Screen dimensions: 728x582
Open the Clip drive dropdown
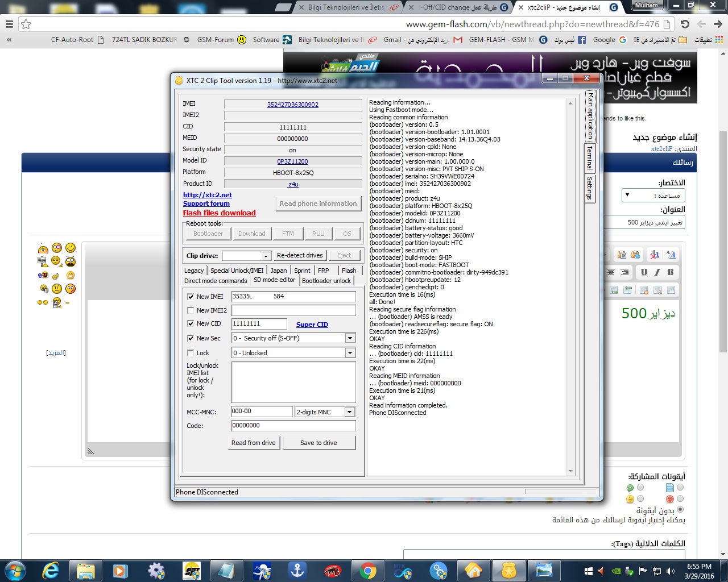(266, 256)
